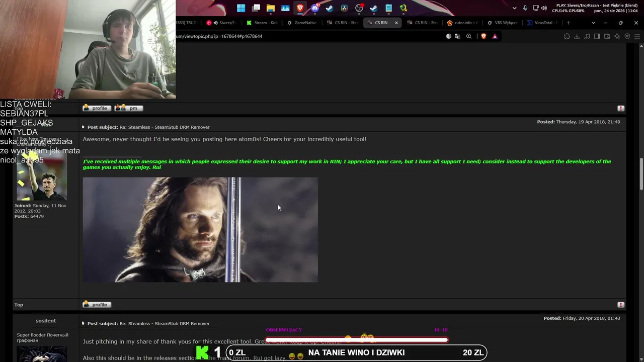Open profile below the Aragorn signature image
The width and height of the screenshot is (644, 362).
[97, 305]
